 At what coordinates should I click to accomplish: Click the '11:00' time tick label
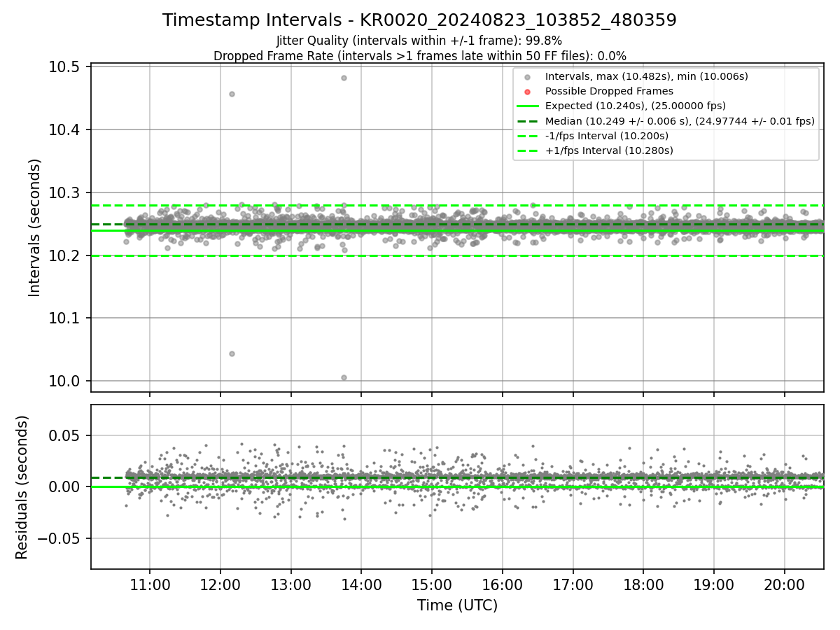pyautogui.click(x=150, y=584)
